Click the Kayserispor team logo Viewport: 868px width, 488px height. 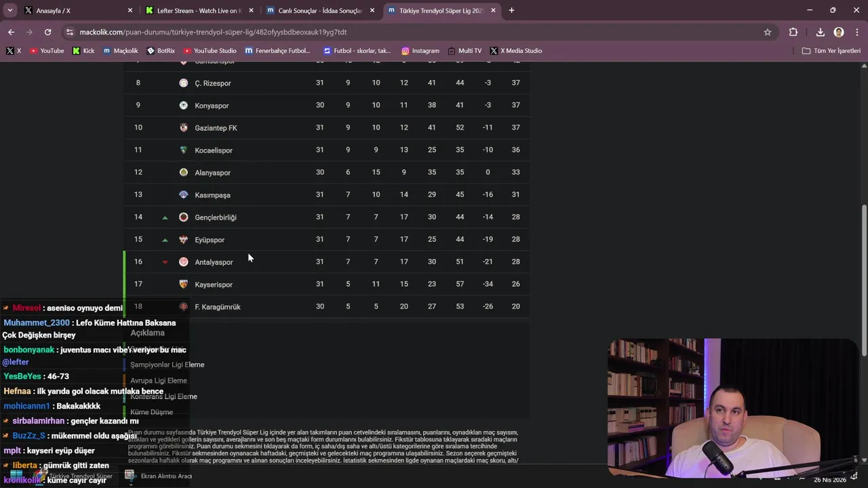pos(183,284)
